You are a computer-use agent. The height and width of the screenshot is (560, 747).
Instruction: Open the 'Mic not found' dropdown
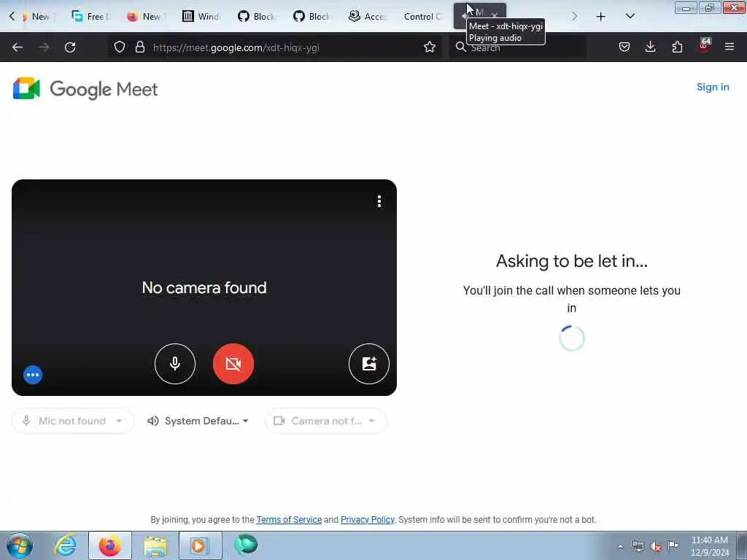point(73,421)
